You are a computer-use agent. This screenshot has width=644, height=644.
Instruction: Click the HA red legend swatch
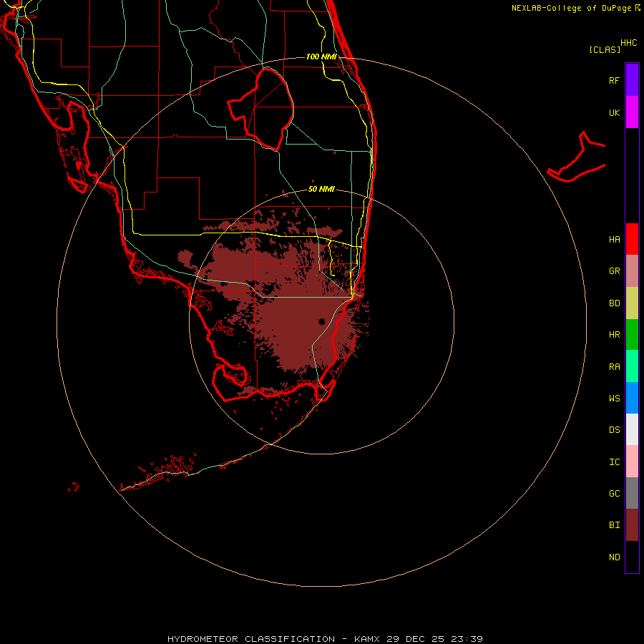point(632,239)
